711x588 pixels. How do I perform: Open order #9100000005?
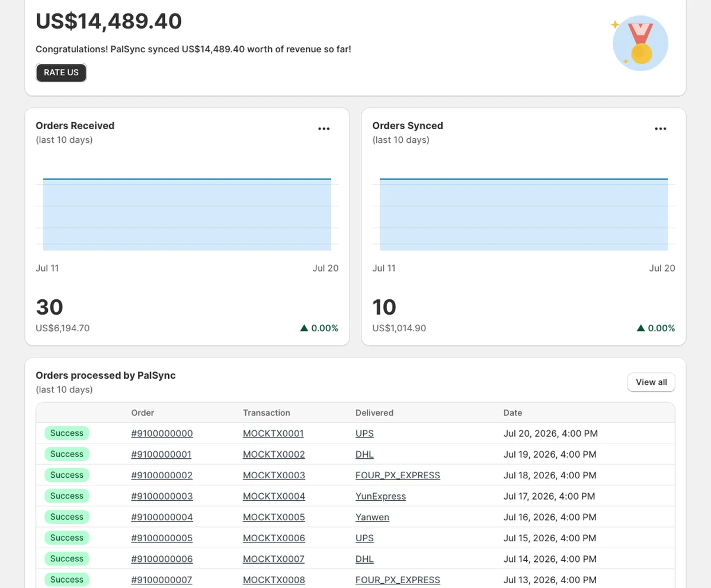162,538
